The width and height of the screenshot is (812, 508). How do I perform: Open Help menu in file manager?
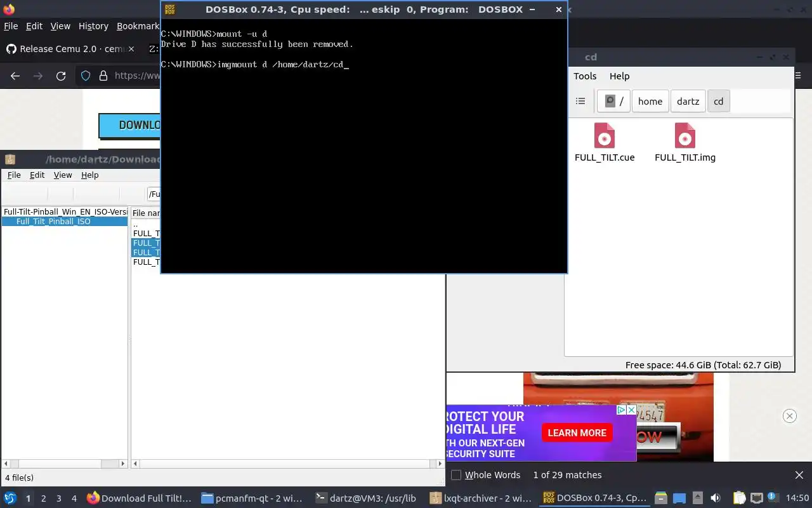619,76
